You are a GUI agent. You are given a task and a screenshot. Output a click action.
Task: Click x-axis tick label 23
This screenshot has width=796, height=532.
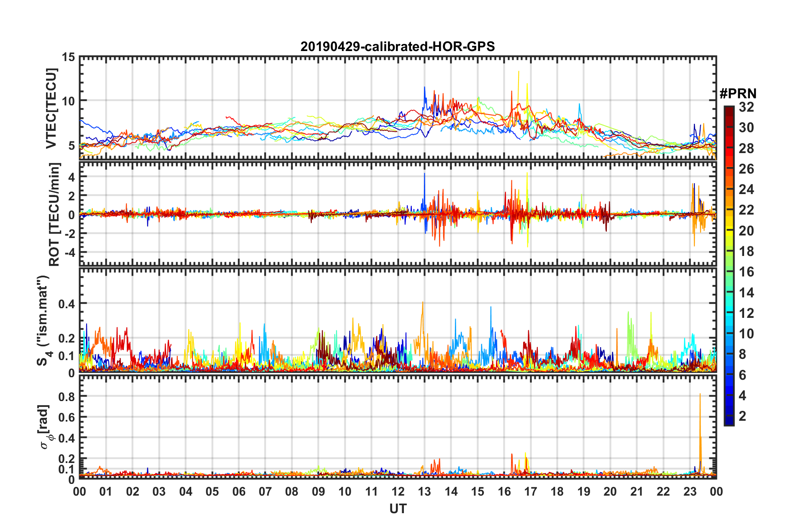pyautogui.click(x=690, y=491)
